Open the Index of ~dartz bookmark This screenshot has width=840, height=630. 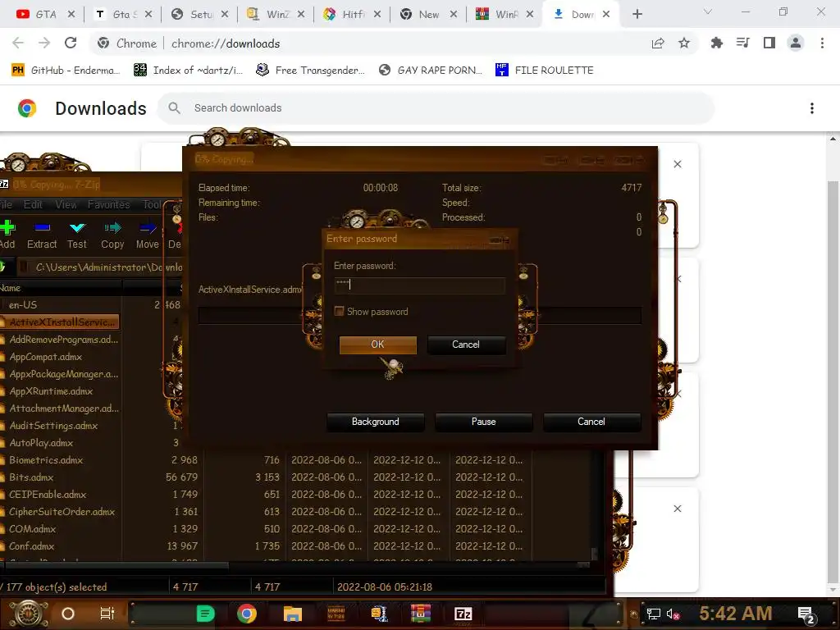click(189, 71)
